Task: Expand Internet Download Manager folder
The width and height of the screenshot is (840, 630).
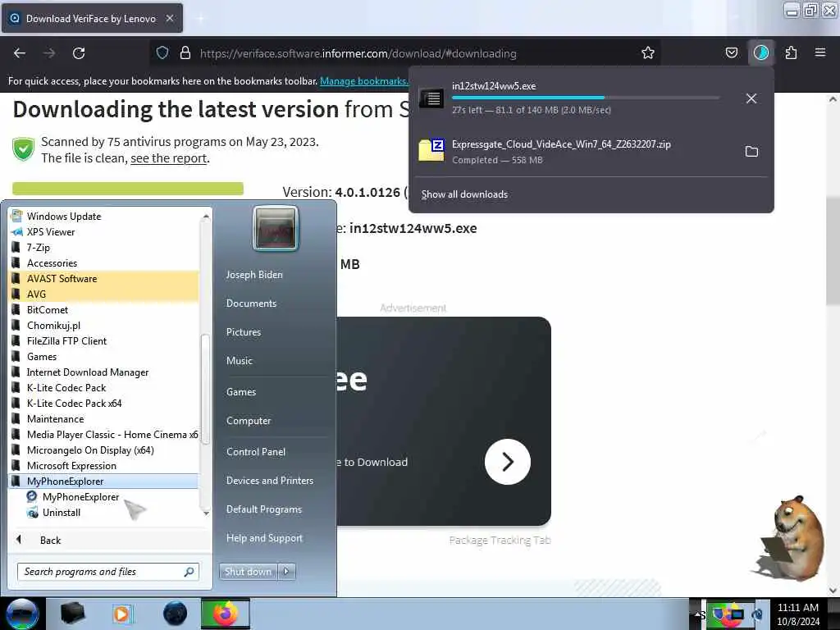Action: pos(87,372)
